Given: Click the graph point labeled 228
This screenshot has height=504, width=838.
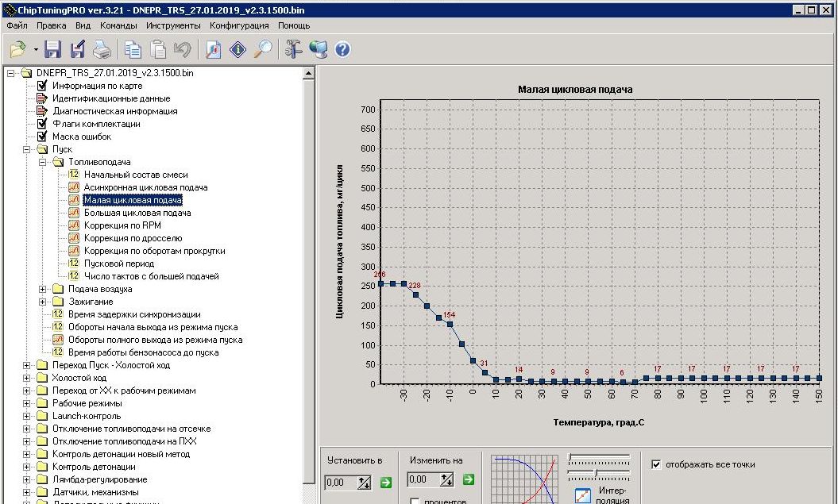Looking at the screenshot, I should point(415,294).
